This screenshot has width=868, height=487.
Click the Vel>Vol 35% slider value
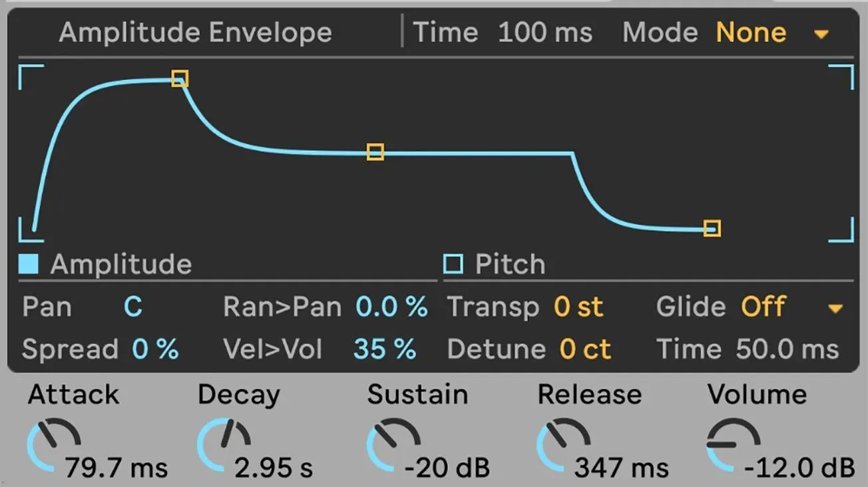pos(385,349)
